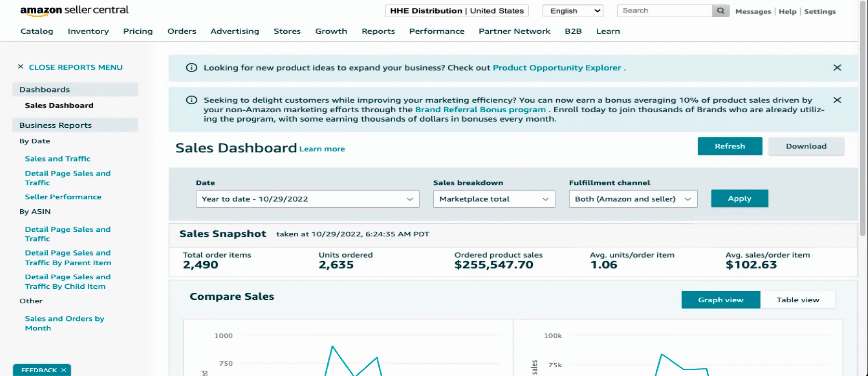Viewport: 868px width, 376px height.
Task: Click info icon on Brand Referral banner
Action: [x=191, y=100]
